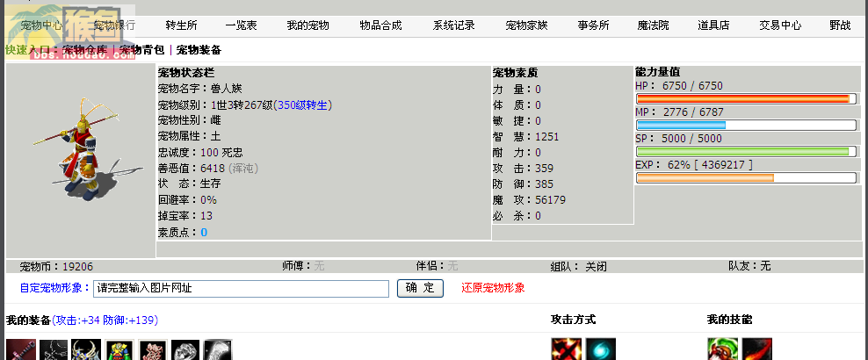Image resolution: width=868 pixels, height=360 pixels.
Task: Click the 宠物属性 土 row
Action: (x=189, y=137)
